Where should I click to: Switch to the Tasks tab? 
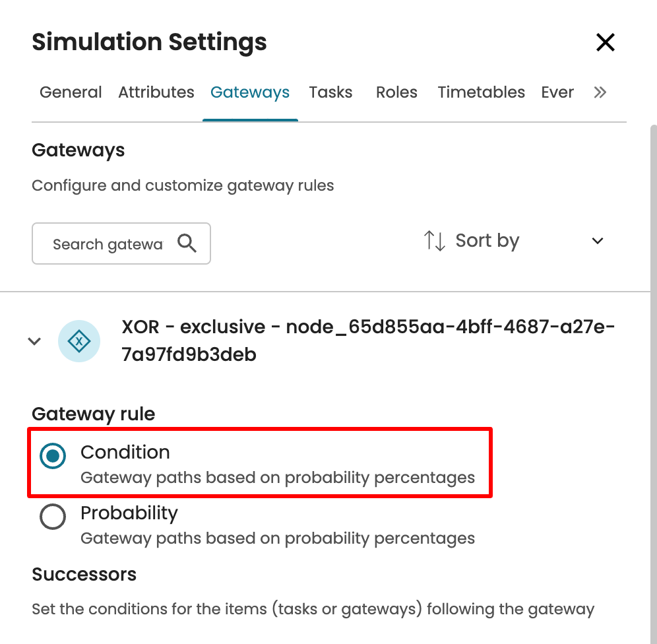[x=330, y=92]
